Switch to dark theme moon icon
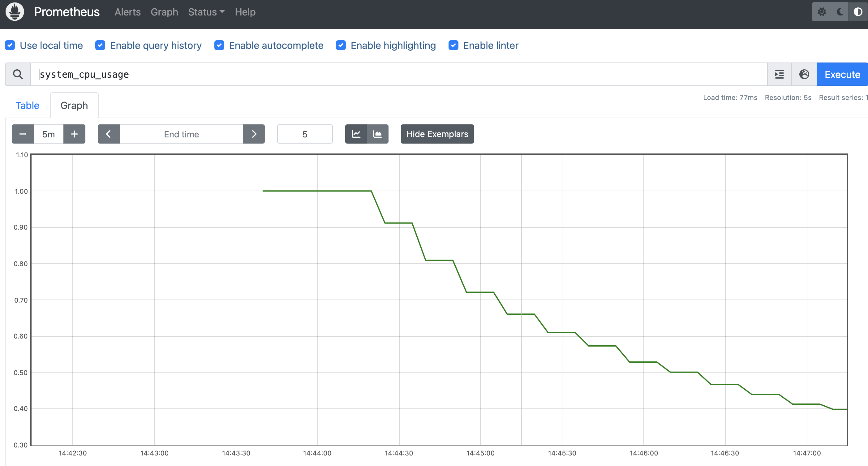This screenshot has height=466, width=868. tap(840, 12)
